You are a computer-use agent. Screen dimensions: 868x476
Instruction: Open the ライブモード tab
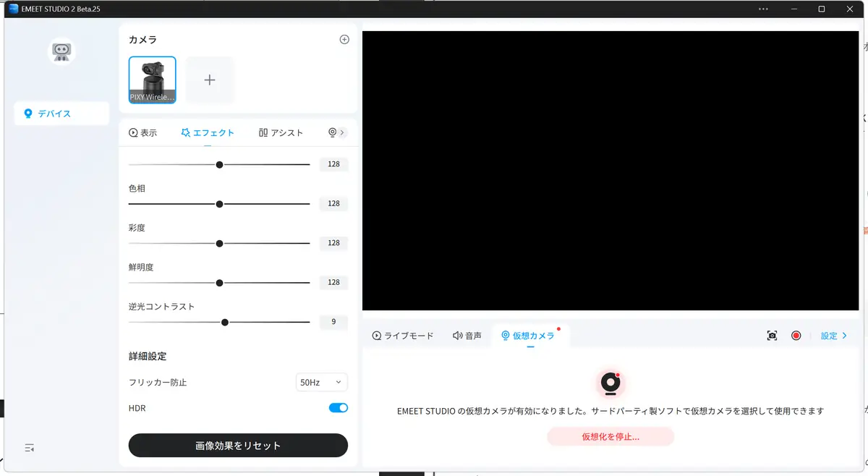pyautogui.click(x=403, y=336)
